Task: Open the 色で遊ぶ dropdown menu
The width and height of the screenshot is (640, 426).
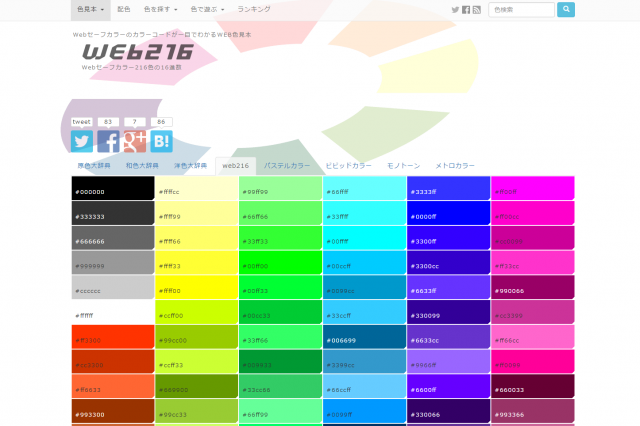Action: 207,9
